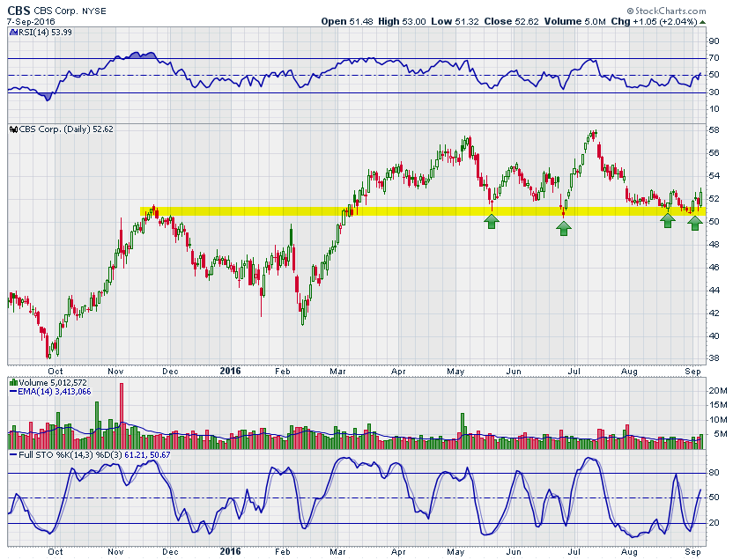Click the 20 level on stochastic axis
The height and width of the screenshot is (560, 733).
(714, 523)
